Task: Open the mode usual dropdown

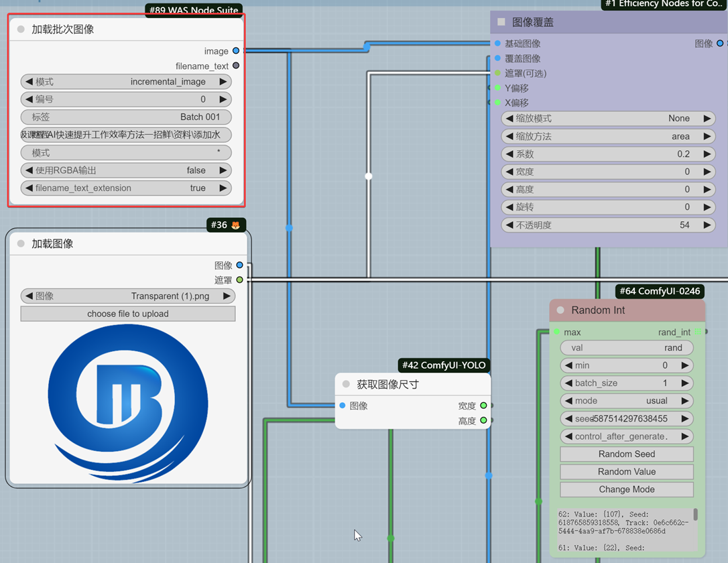Action: [x=627, y=401]
